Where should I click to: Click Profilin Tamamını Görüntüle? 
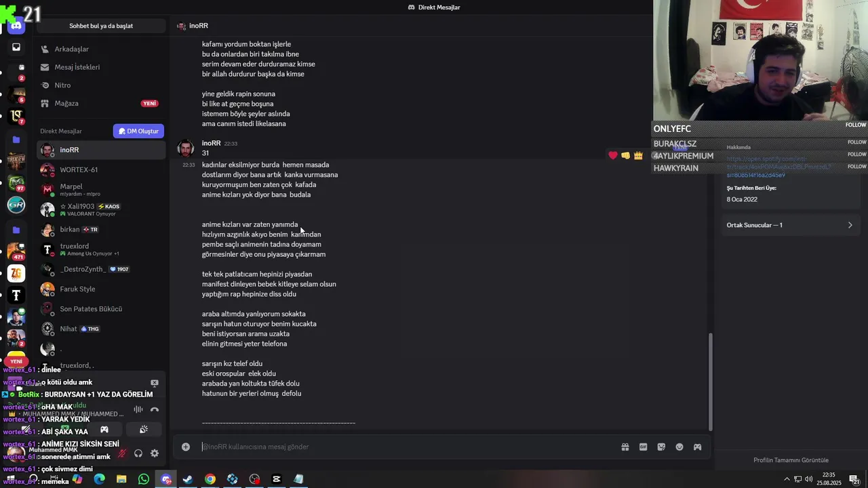pyautogui.click(x=791, y=460)
